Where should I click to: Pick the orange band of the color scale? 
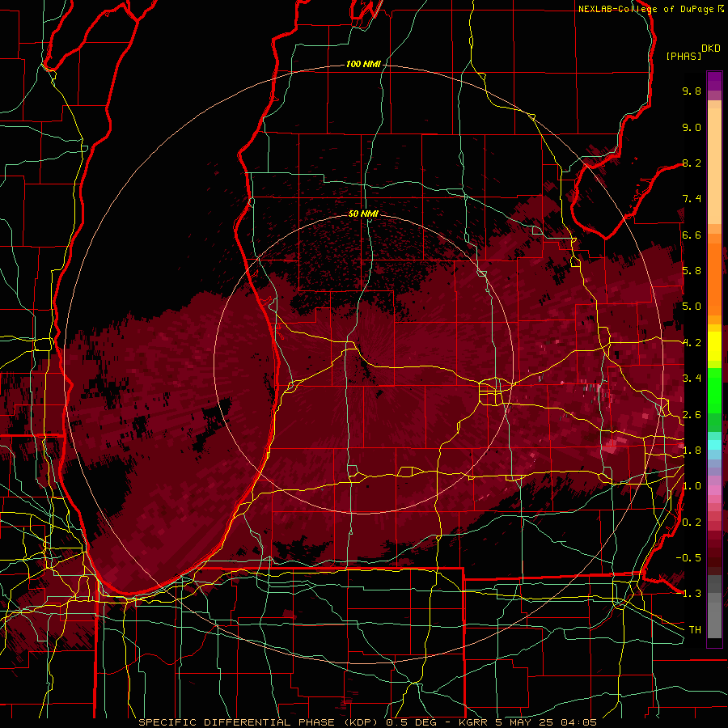pyautogui.click(x=714, y=280)
